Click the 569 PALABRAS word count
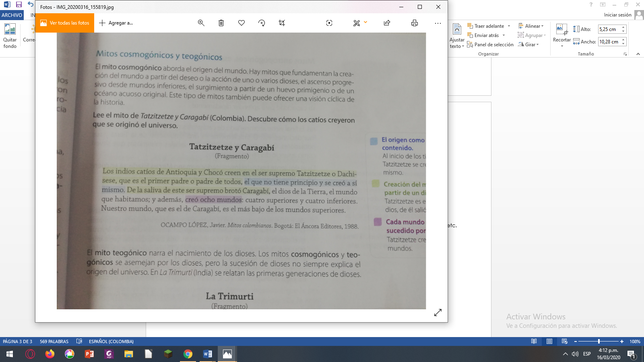 pos(54,341)
